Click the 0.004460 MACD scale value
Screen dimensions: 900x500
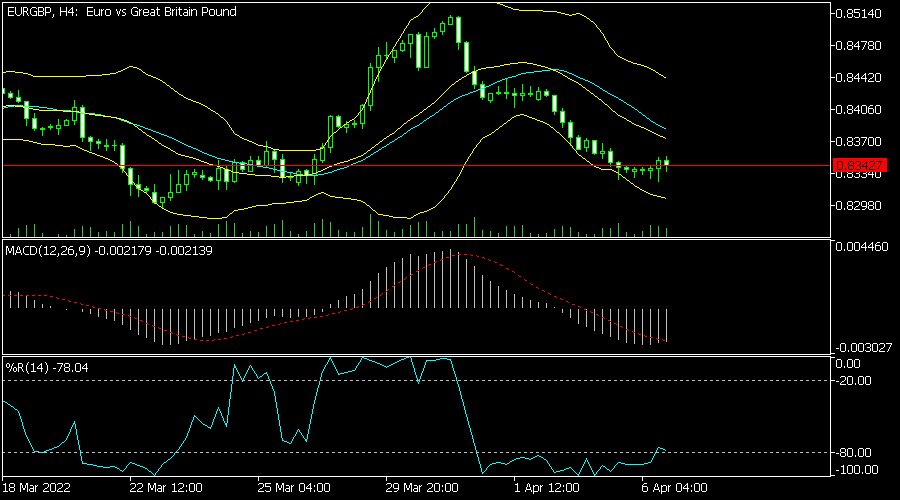click(864, 246)
